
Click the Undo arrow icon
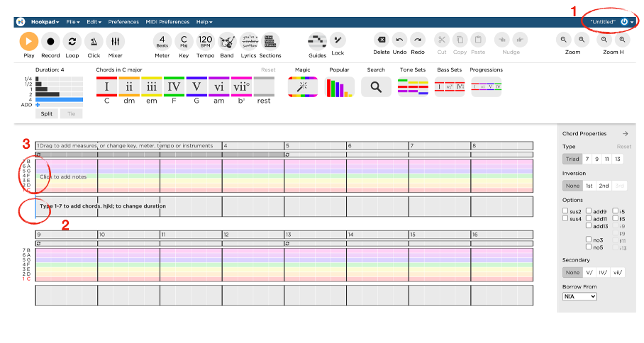pyautogui.click(x=399, y=40)
